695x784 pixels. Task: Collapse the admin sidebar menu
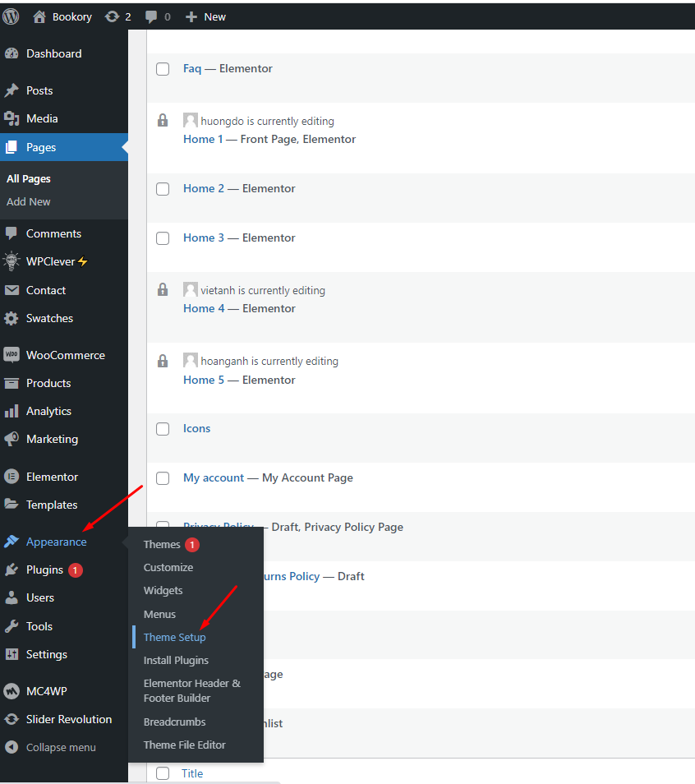60,747
